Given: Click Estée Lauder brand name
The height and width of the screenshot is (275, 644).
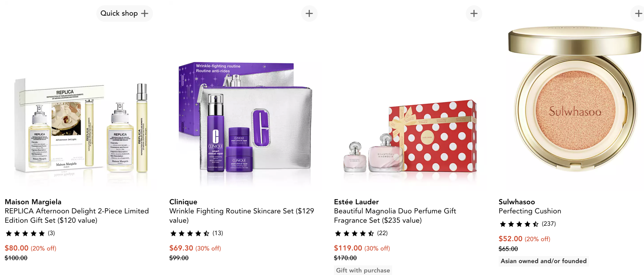Looking at the screenshot, I should (356, 202).
